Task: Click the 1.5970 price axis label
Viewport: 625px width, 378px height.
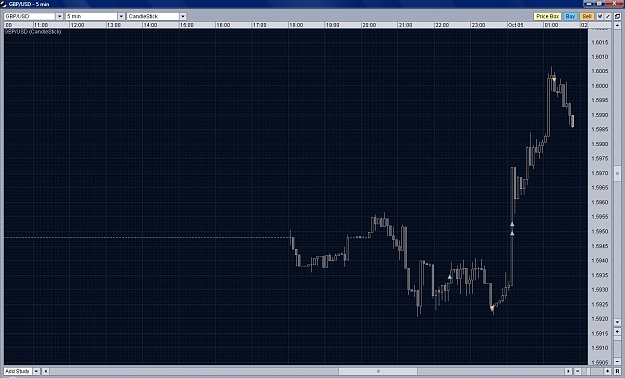Action: 600,173
